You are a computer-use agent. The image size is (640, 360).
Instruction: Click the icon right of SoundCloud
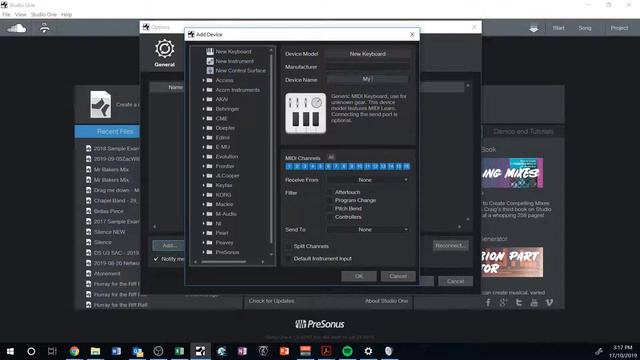44,28
